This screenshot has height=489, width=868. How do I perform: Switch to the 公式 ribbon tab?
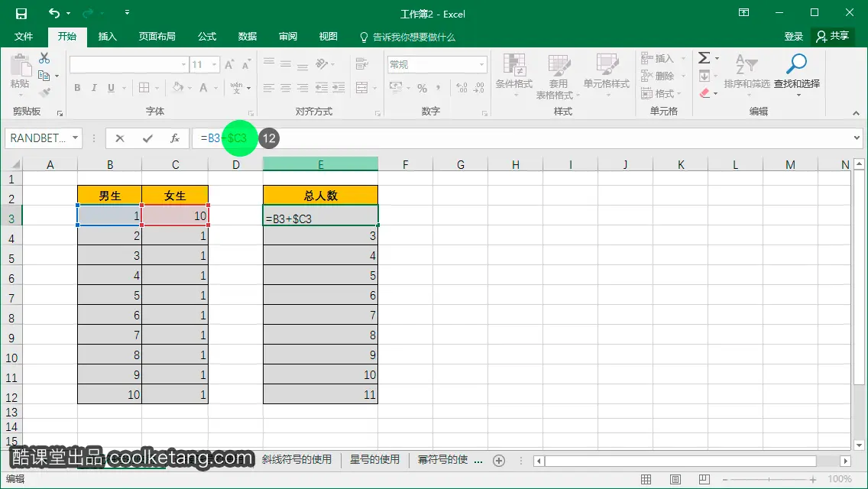(207, 37)
